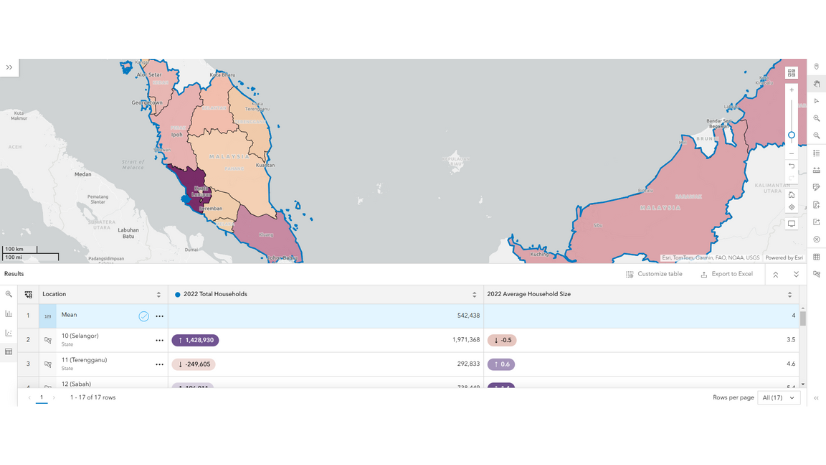This screenshot has height=465, width=826.
Task: Click the map zoom slider handle
Action: point(791,135)
